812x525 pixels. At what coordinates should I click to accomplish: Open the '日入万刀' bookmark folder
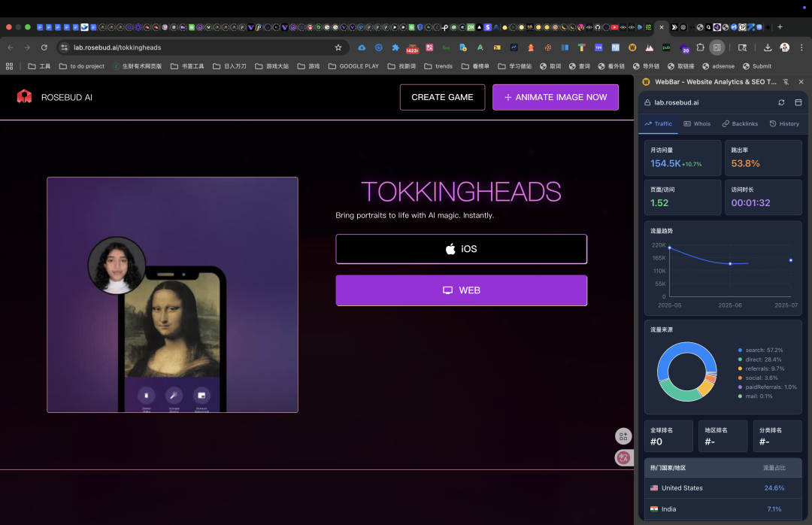[229, 66]
